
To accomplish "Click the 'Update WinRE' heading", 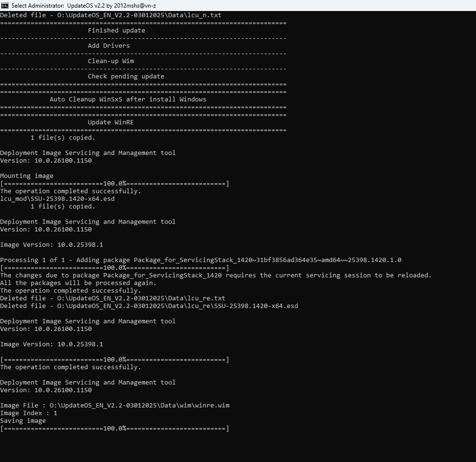I will (111, 122).
